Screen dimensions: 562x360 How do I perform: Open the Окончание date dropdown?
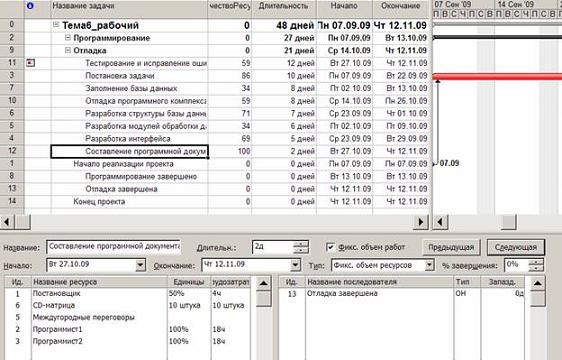(295, 265)
